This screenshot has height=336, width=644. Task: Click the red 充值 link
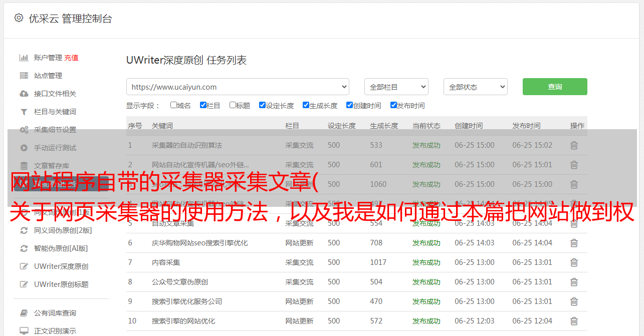[71, 58]
